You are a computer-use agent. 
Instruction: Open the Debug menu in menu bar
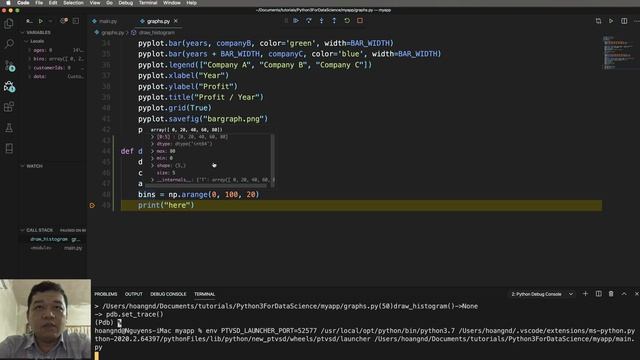125,3
